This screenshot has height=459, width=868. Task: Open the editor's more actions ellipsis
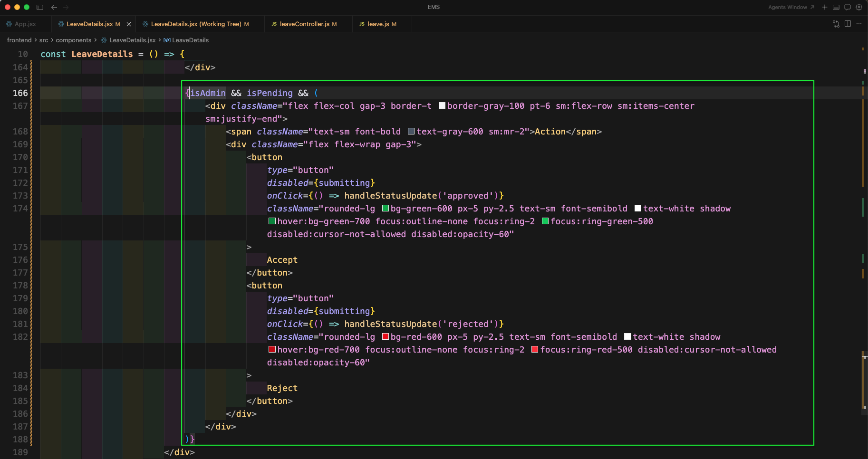click(859, 24)
